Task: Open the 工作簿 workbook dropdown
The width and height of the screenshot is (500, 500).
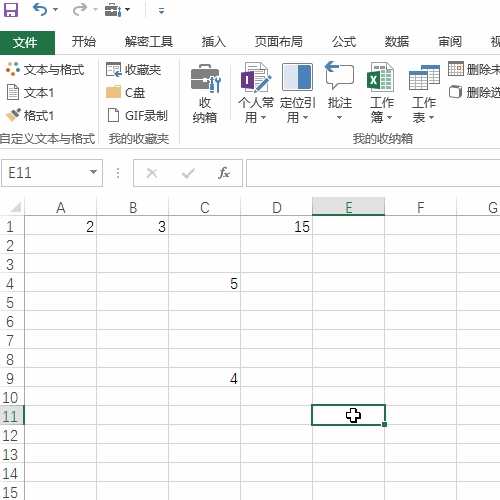Action: (x=381, y=93)
